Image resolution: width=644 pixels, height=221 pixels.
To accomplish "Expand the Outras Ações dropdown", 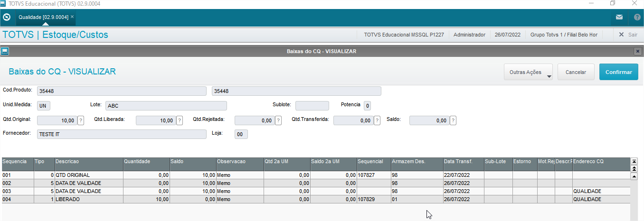I will point(529,72).
